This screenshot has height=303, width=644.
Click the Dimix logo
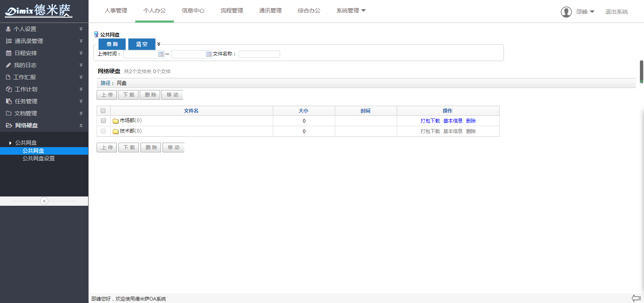[39, 10]
